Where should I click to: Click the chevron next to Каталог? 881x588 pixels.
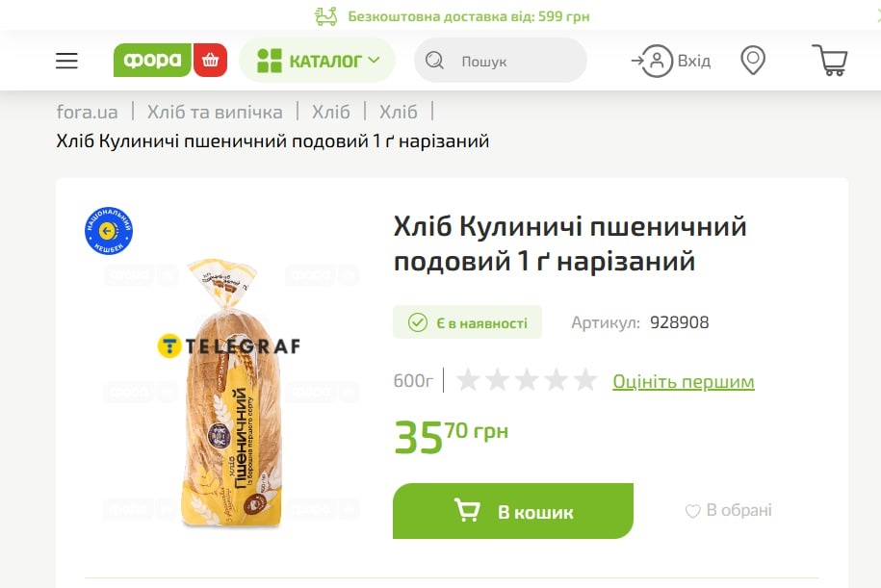coord(375,60)
